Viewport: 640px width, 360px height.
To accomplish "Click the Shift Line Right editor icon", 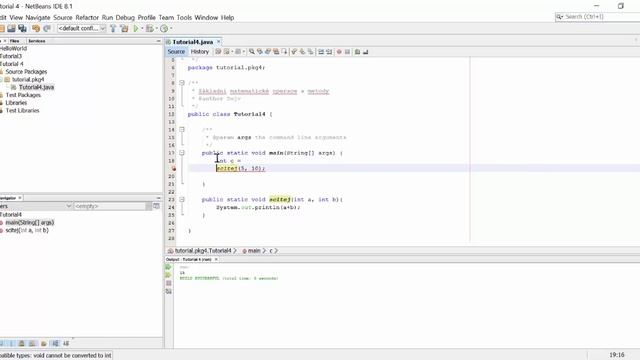I will pos(329,51).
